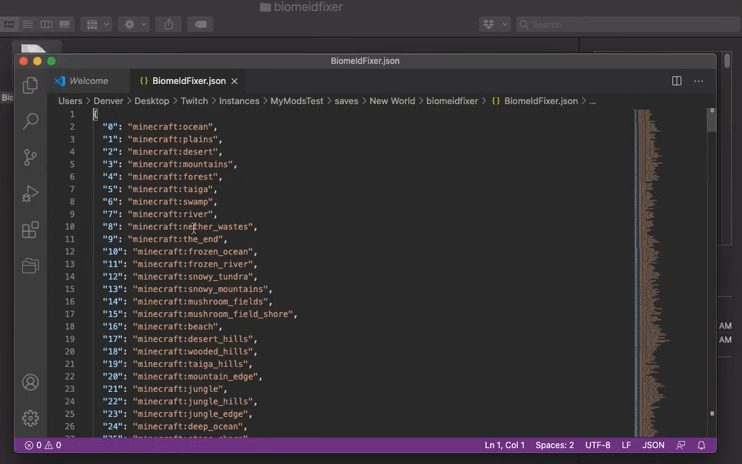Open Source Control view
This screenshot has height=464, width=742.
30,157
